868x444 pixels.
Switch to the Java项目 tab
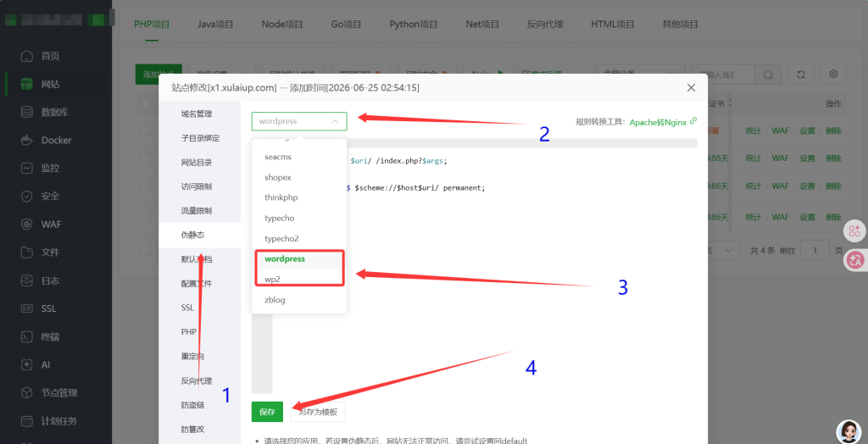click(x=215, y=25)
